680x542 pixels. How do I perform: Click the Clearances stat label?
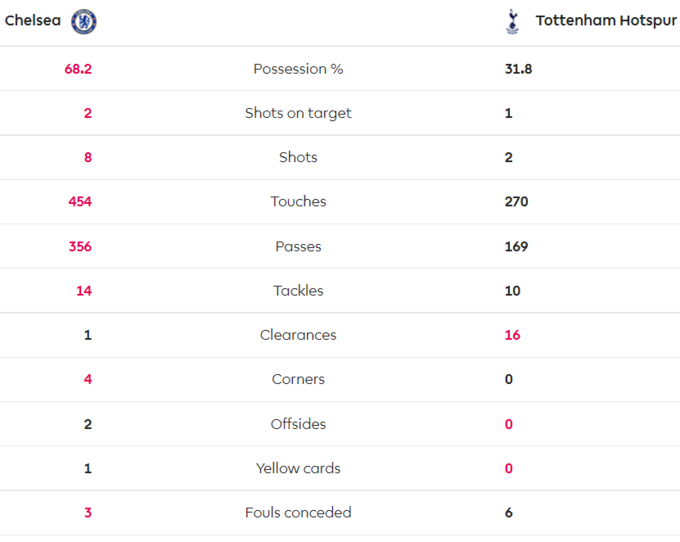click(x=298, y=335)
